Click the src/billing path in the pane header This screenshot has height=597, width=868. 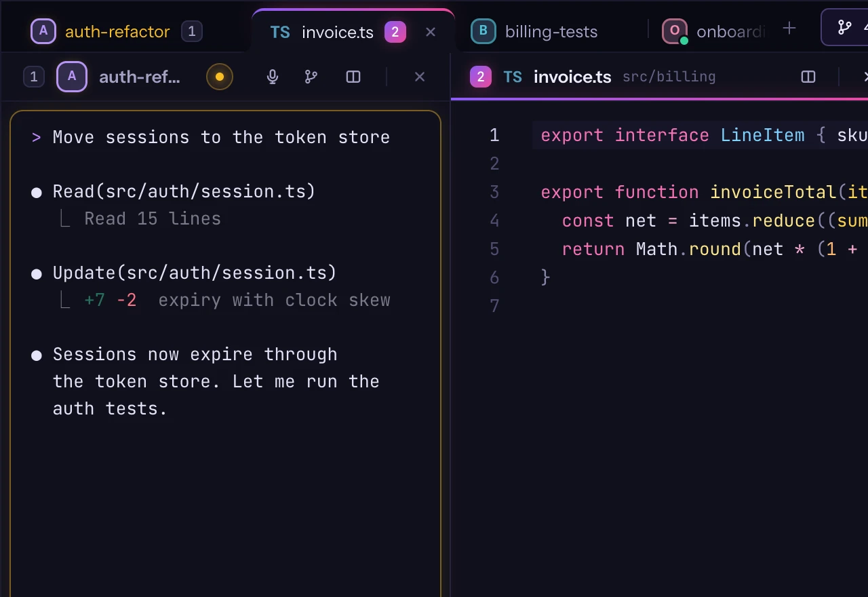tap(669, 77)
